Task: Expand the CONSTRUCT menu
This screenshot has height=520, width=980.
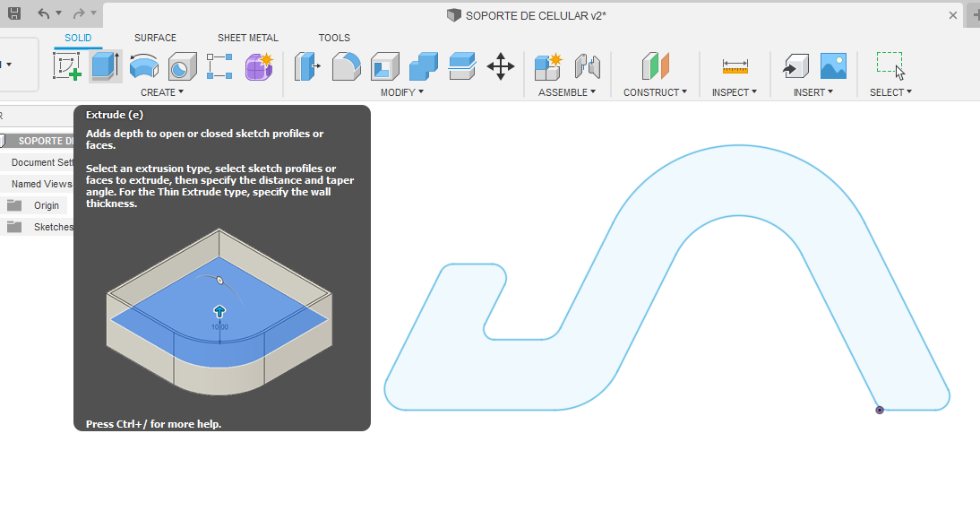Action: [655, 92]
